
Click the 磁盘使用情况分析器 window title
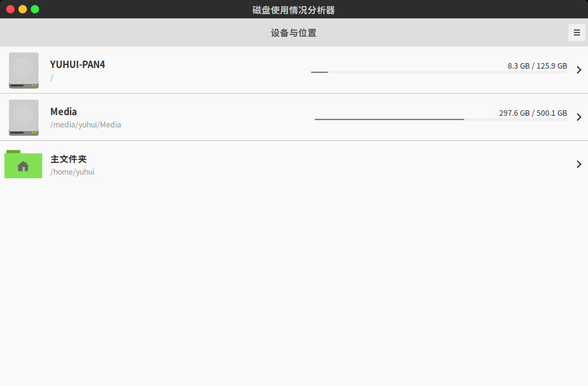(293, 10)
